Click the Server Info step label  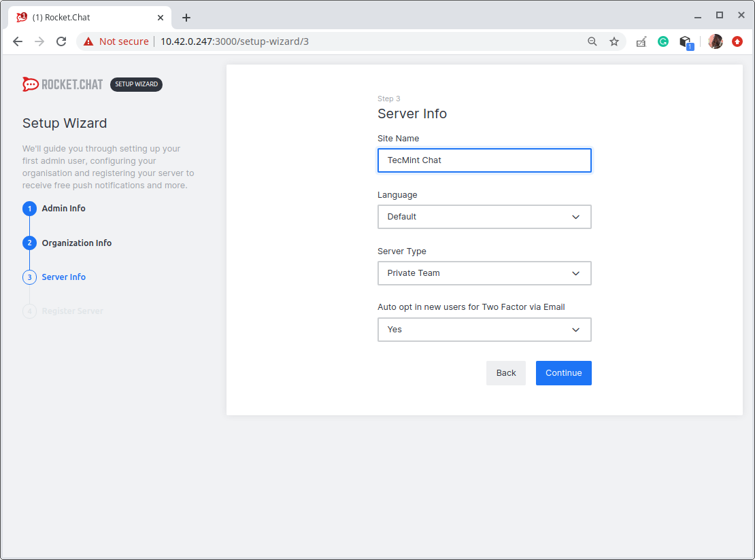[63, 277]
